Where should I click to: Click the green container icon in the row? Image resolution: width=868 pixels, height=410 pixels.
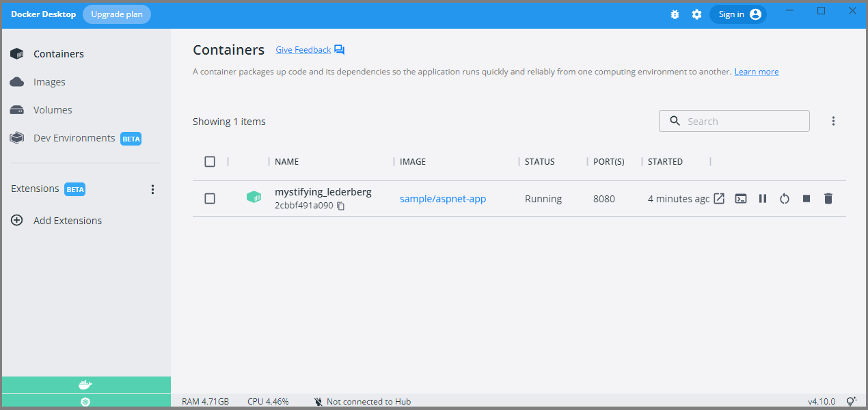(254, 197)
